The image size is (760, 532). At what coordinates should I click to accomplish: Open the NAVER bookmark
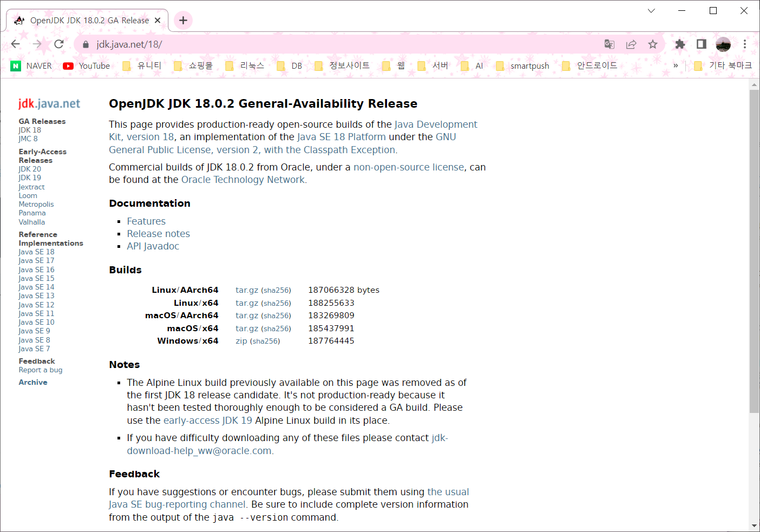click(31, 65)
